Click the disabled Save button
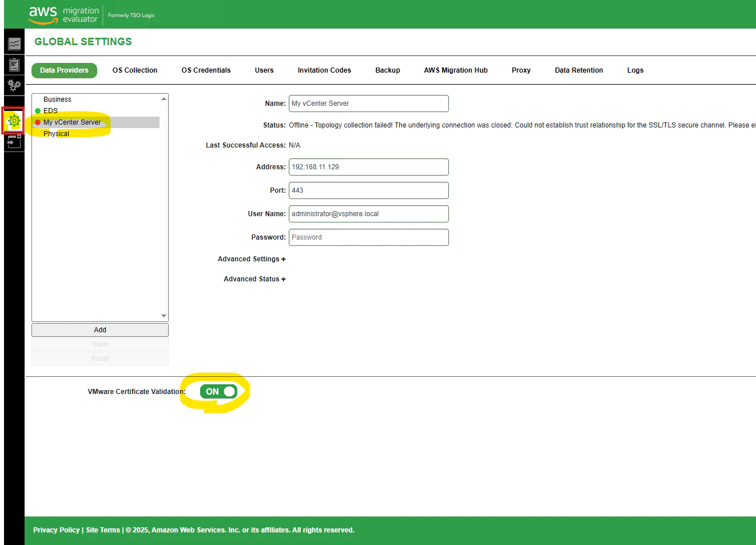Screen dimensions: 756x545 point(100,344)
